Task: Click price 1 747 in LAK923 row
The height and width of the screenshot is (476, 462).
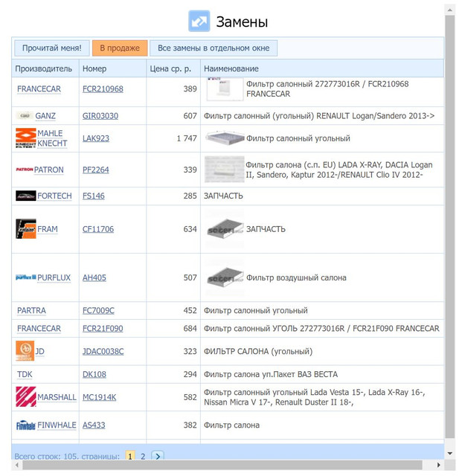Action: (x=187, y=138)
